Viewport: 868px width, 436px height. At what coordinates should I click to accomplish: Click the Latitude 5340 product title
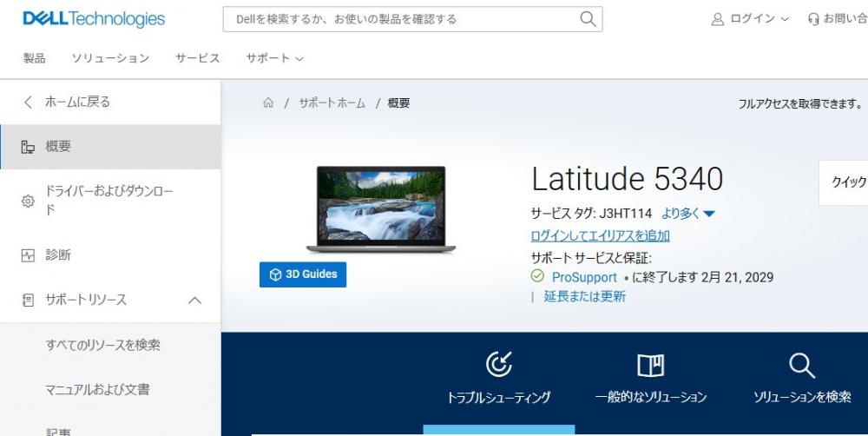click(x=628, y=179)
